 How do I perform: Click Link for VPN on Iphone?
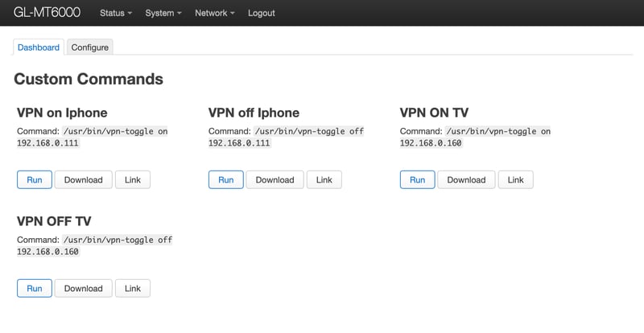pyautogui.click(x=133, y=179)
